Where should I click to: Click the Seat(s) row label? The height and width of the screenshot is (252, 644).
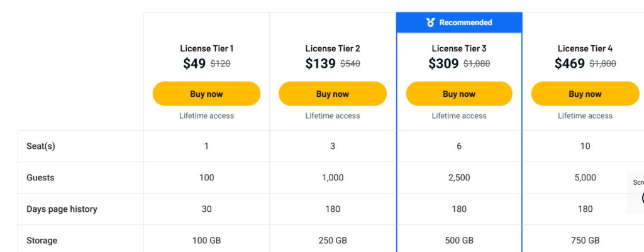pos(41,146)
